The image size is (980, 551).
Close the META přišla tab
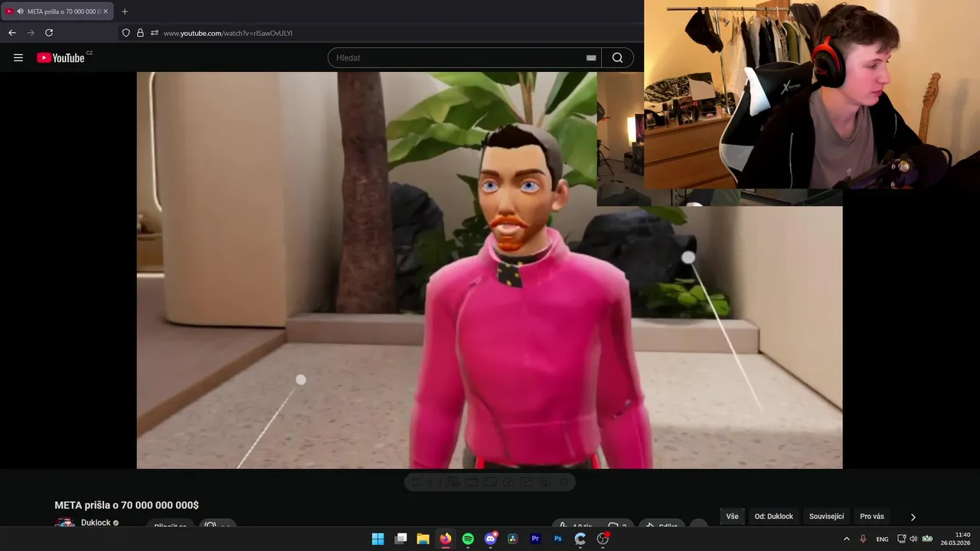click(x=106, y=11)
